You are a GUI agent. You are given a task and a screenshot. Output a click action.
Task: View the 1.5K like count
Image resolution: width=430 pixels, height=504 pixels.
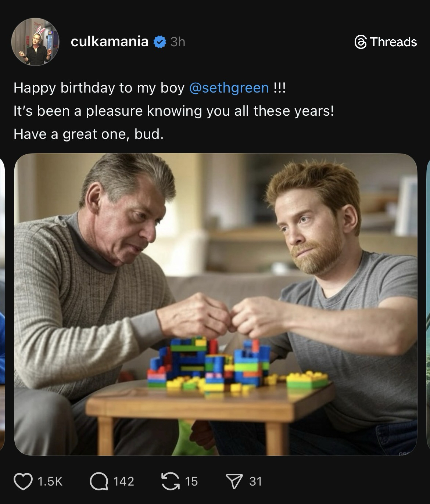pyautogui.click(x=50, y=481)
